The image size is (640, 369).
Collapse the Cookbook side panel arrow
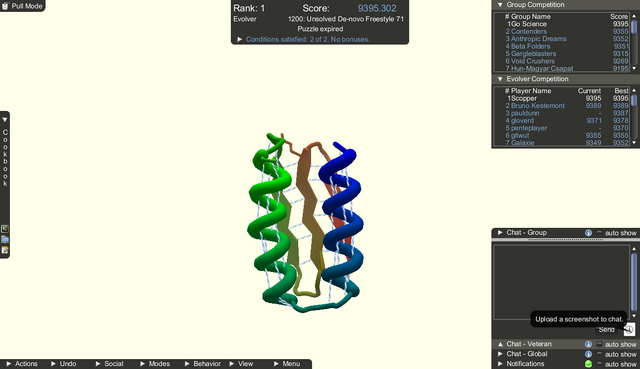[x=5, y=120]
